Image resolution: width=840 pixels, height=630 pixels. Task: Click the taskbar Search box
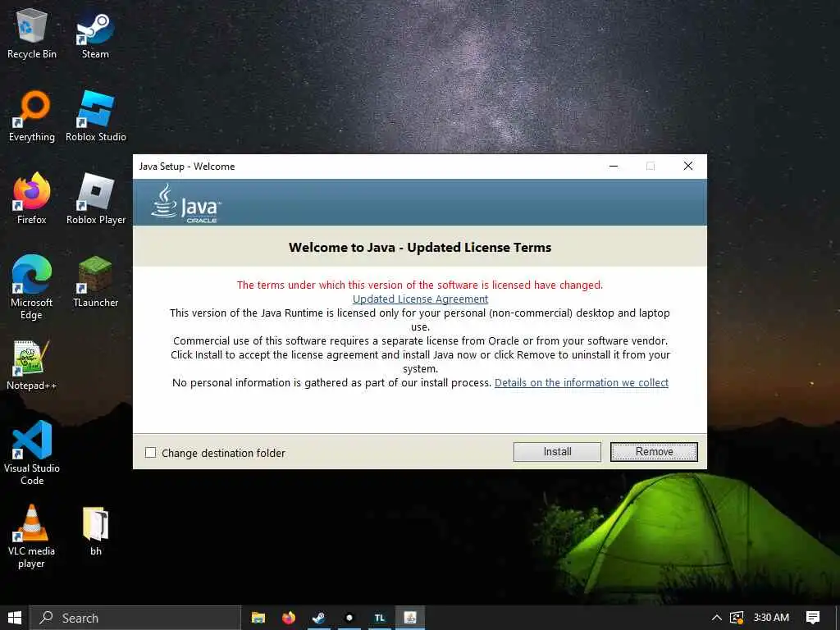(x=135, y=618)
